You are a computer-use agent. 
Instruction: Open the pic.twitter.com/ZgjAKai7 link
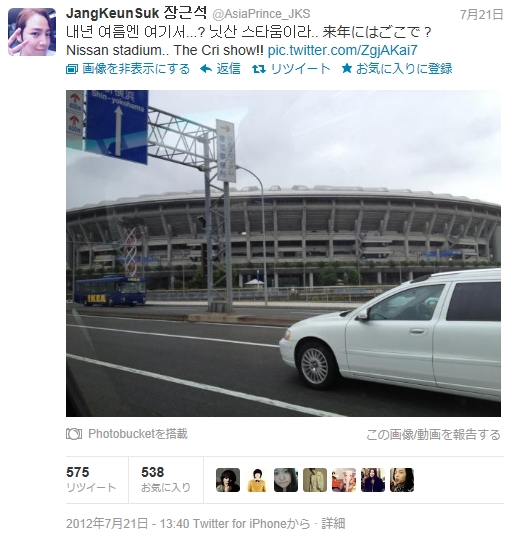pyautogui.click(x=343, y=50)
